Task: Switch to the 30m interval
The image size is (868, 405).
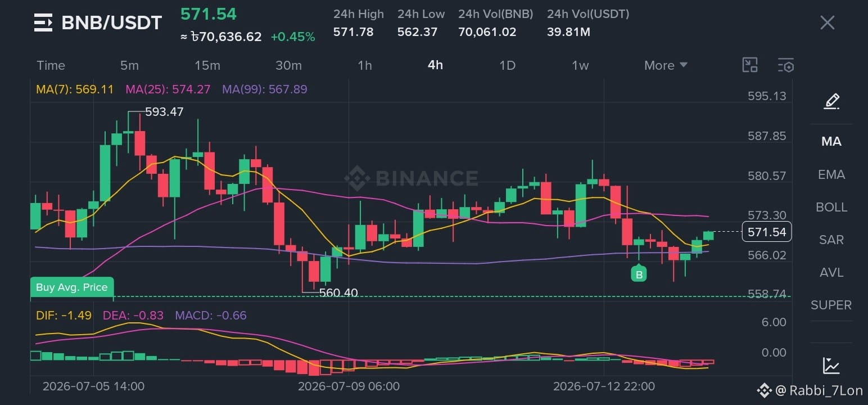Action: point(288,65)
